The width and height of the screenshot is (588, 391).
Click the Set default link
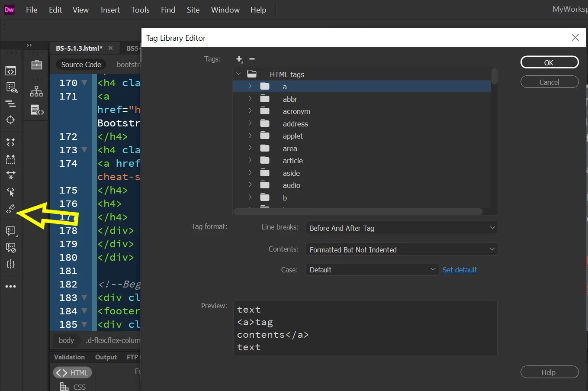459,270
